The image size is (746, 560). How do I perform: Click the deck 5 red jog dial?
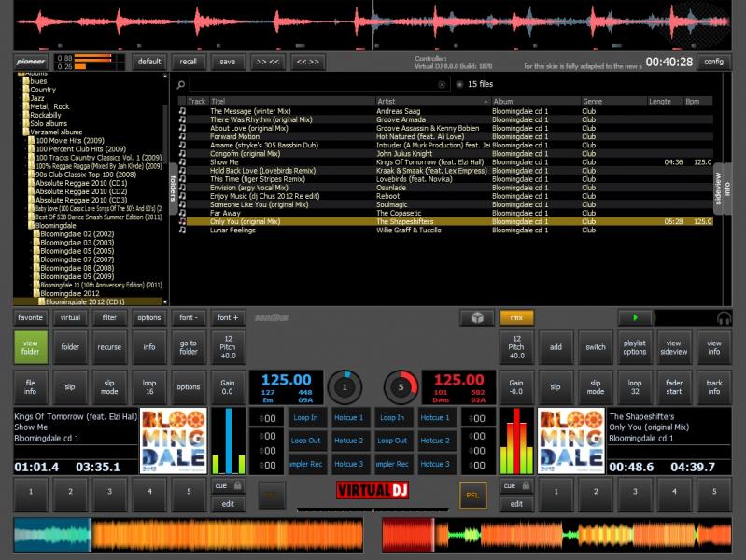click(x=401, y=387)
